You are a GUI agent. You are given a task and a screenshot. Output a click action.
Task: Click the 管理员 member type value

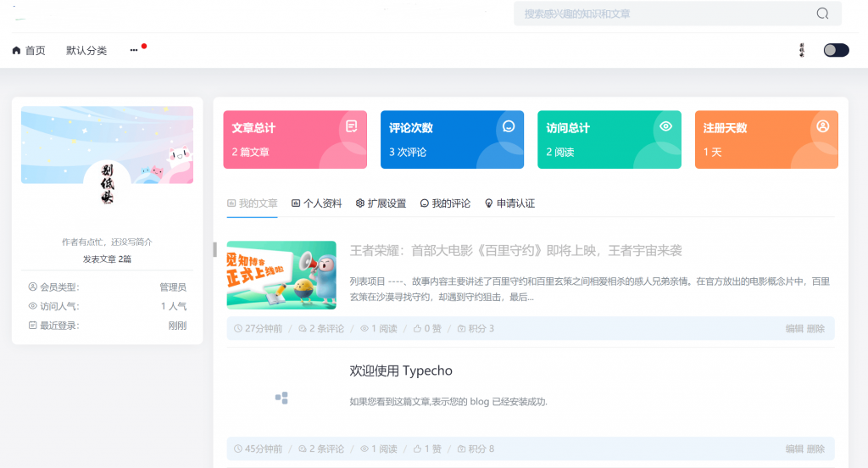tap(173, 287)
